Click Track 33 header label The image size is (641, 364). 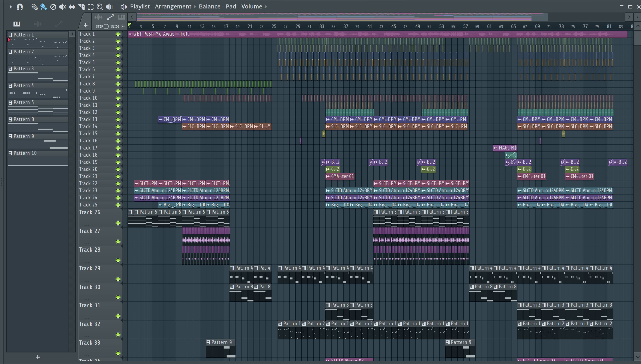[90, 342]
